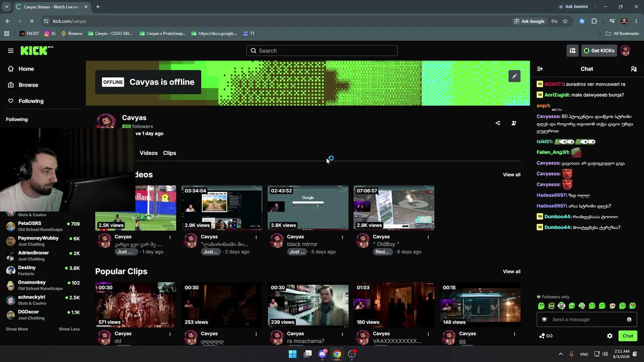Open profile avatar menu in Kick header
This screenshot has width=644, height=362.
pos(625,51)
